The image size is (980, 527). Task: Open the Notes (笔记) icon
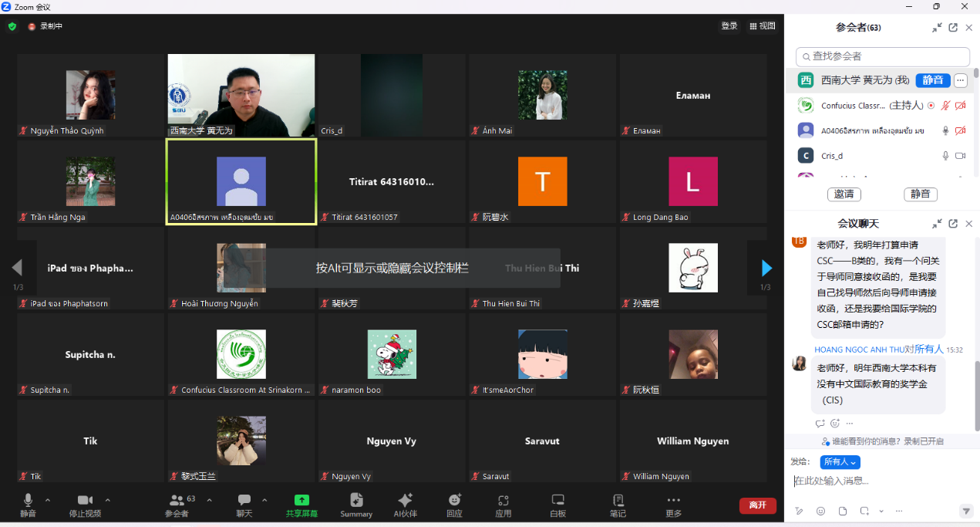618,501
